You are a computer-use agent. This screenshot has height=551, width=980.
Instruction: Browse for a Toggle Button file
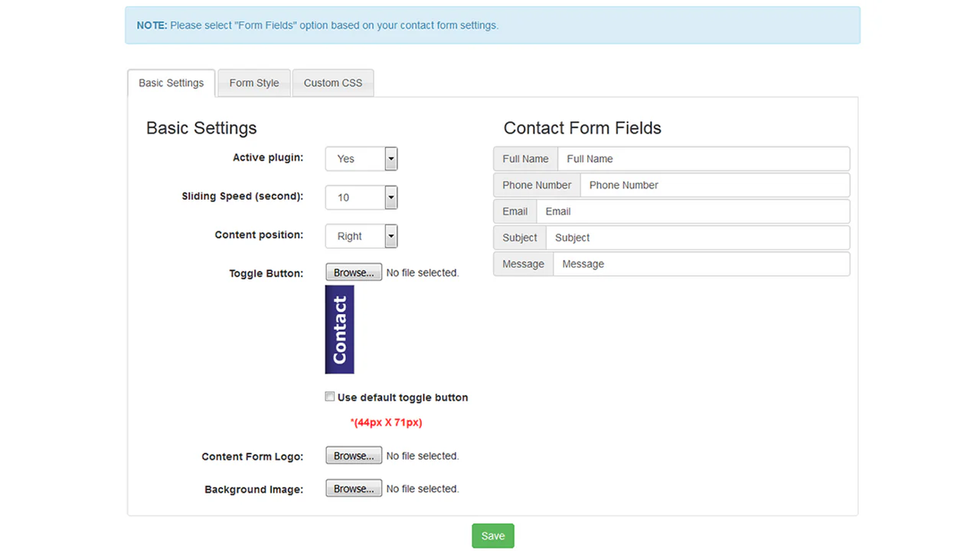pos(354,272)
